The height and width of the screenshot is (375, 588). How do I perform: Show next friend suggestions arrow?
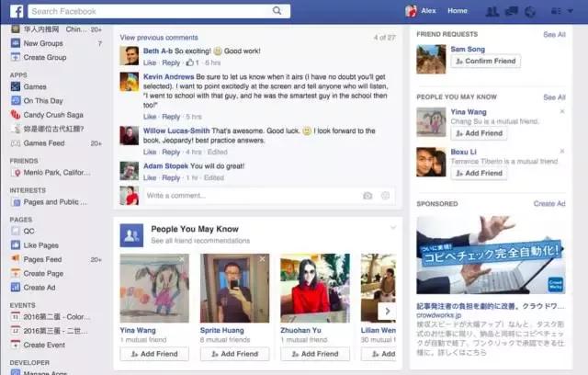click(x=388, y=311)
